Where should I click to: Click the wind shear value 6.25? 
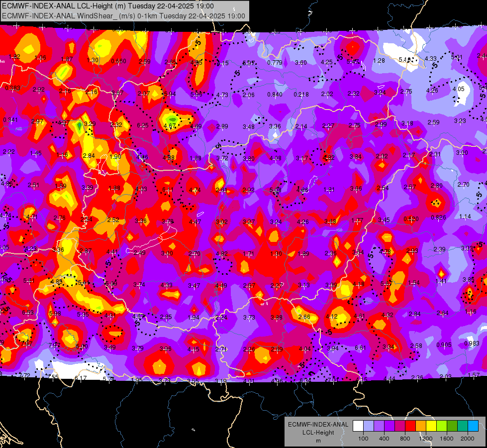coord(143,125)
